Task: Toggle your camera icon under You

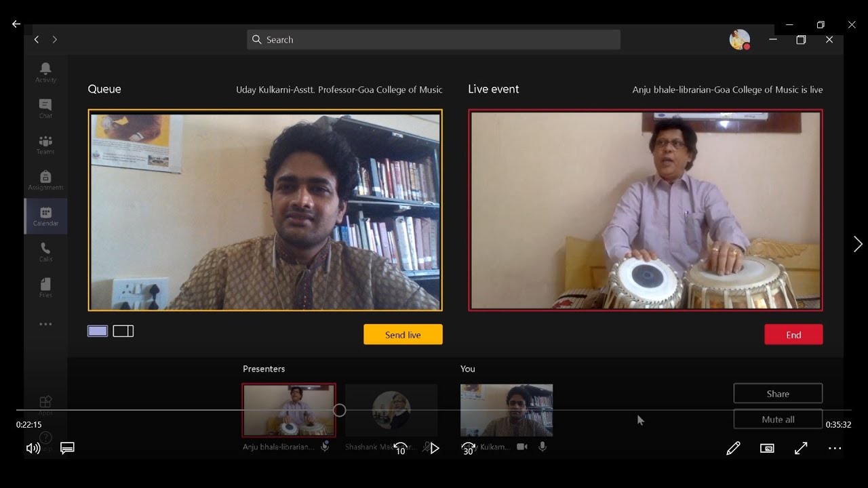Action: [x=522, y=447]
